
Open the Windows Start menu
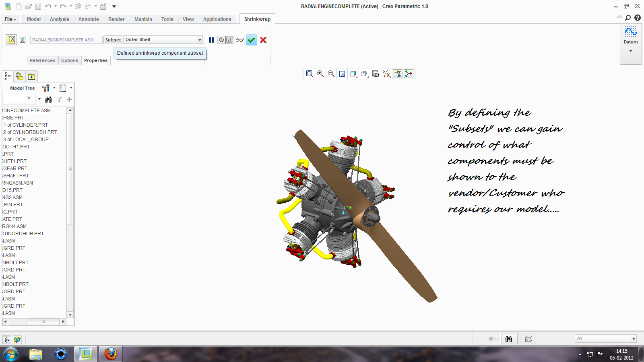pos(11,354)
